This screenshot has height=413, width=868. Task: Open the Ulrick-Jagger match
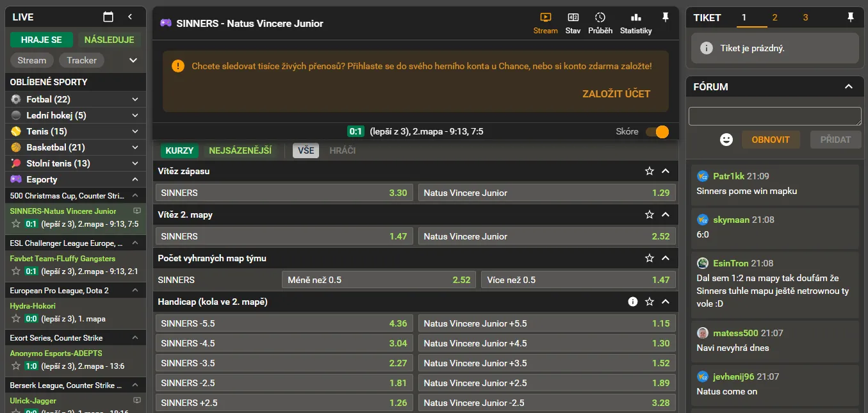[33, 401]
